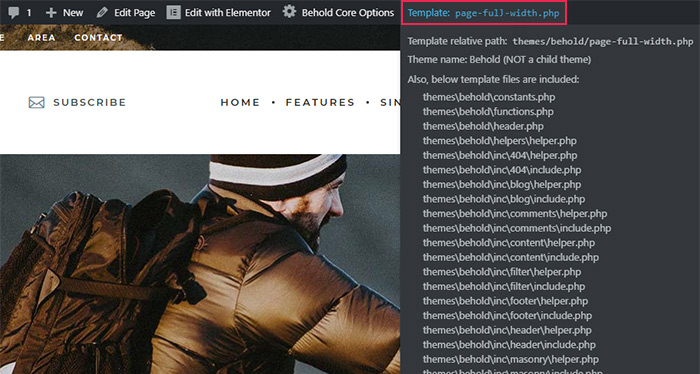This screenshot has height=374, width=700.
Task: Select themes\behold\inc\content\include.php entry
Action: point(511,258)
